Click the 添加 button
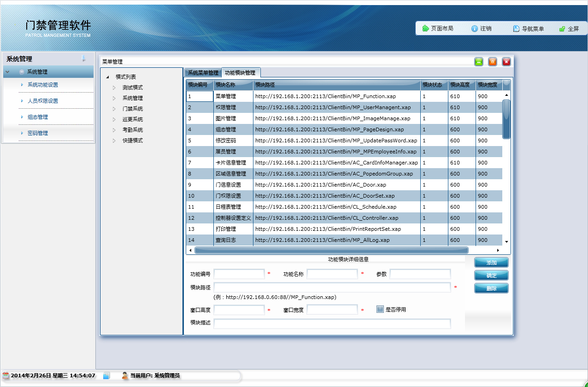Viewport: 588px width, 387px height. click(492, 263)
